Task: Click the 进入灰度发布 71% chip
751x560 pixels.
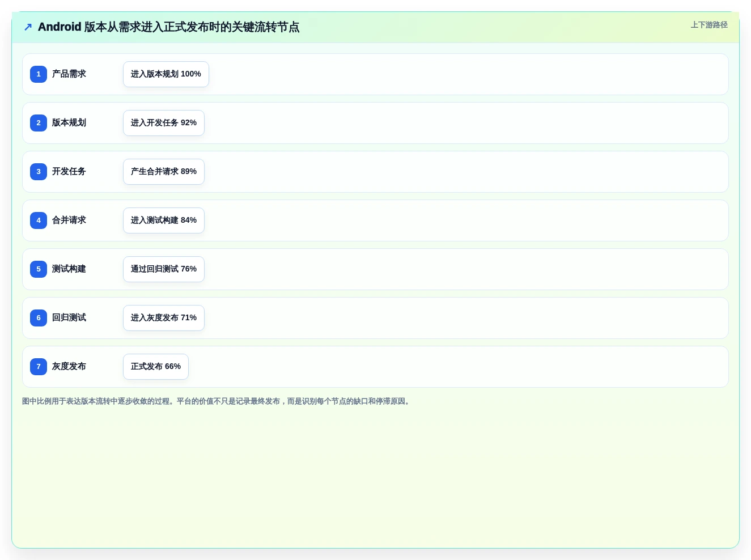Action: [x=164, y=318]
